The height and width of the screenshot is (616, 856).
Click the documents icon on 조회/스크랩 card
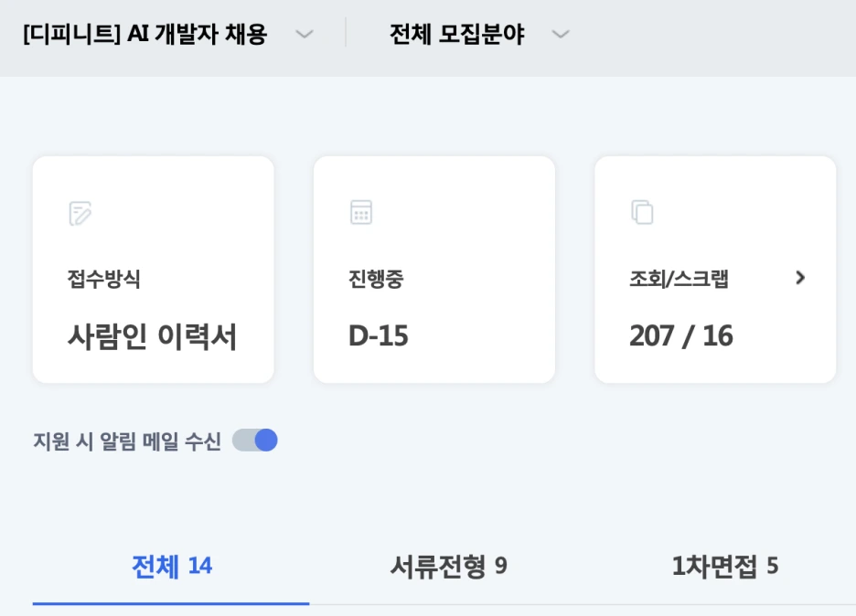[x=644, y=212]
